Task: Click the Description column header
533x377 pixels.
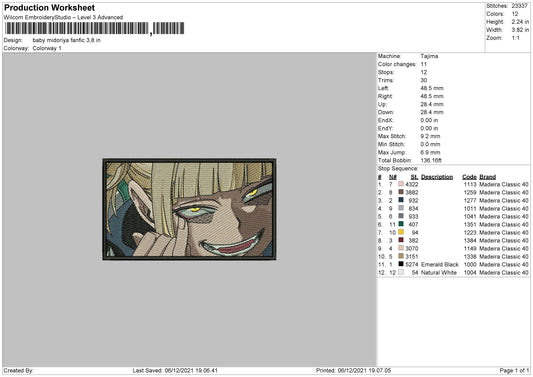Action: pos(437,177)
